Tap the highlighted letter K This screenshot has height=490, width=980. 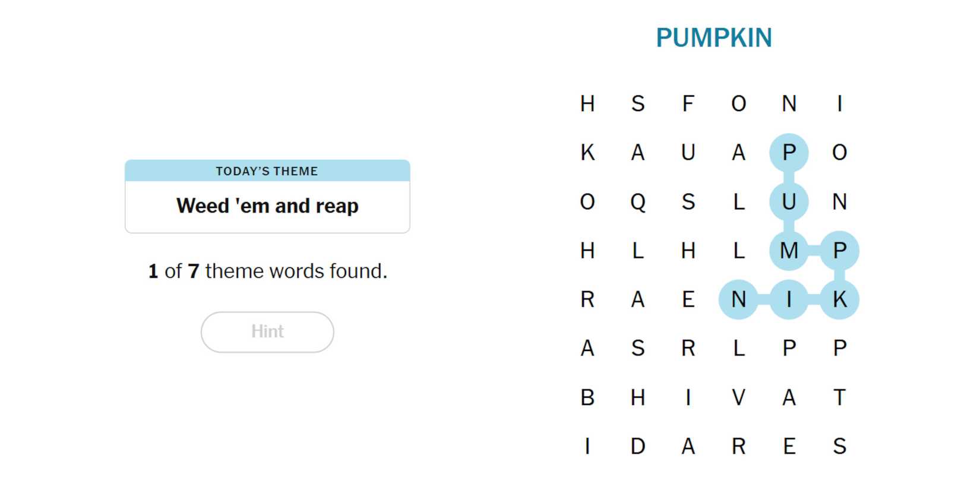[839, 299]
